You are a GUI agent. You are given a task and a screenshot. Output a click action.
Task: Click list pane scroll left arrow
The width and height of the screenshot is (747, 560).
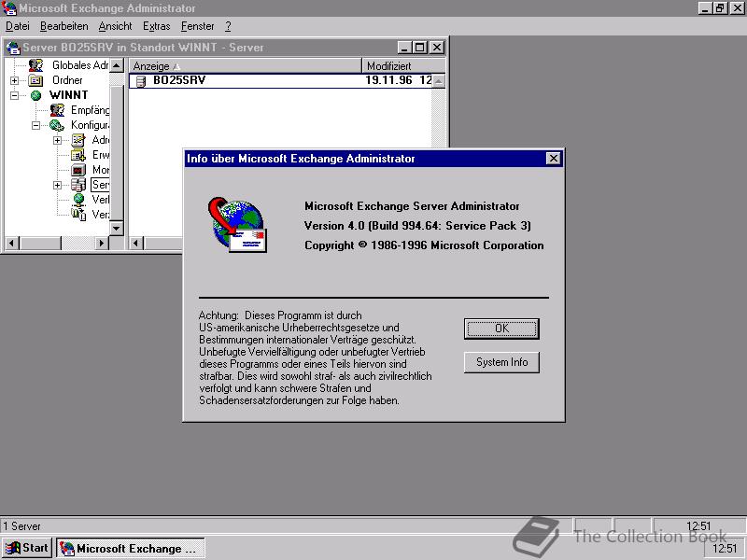point(136,244)
